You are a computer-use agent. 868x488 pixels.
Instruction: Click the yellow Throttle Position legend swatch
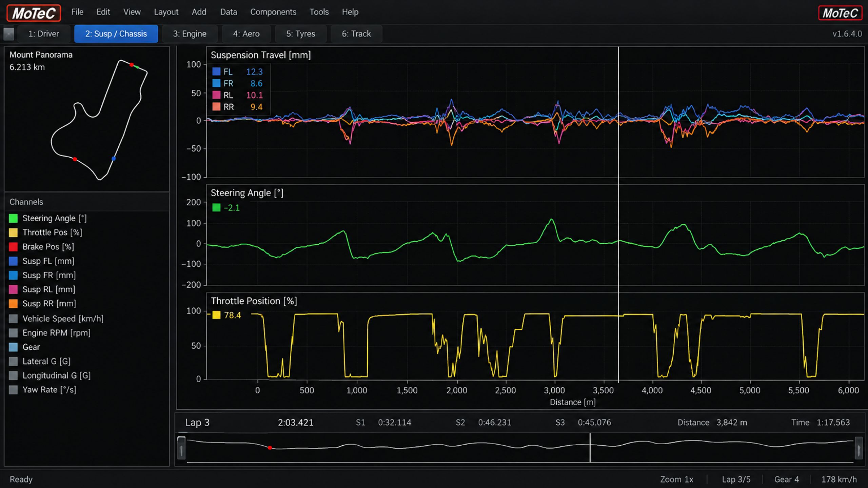tap(216, 315)
